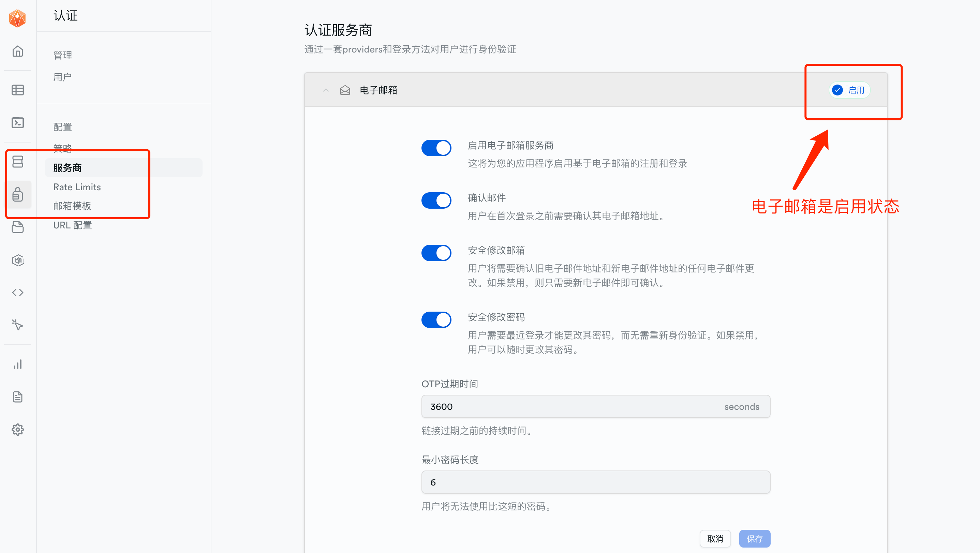Screen dimensions: 980x553
Task: Click the 认证 sidebar title
Action: (65, 16)
